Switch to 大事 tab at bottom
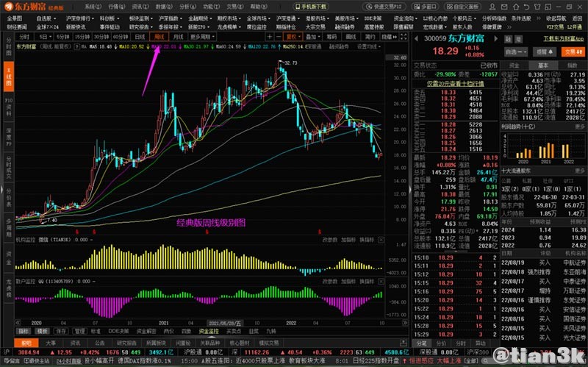 pyautogui.click(x=51, y=343)
